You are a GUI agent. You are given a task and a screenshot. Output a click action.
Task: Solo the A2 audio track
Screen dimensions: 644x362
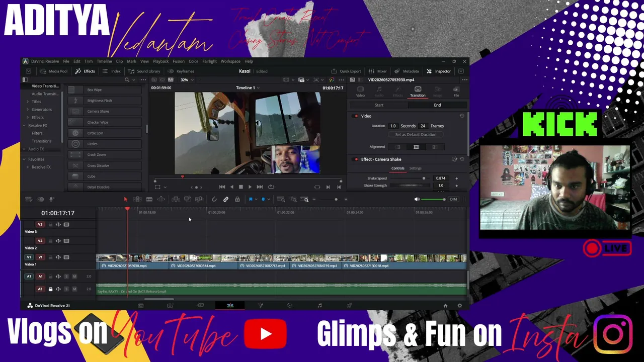tap(66, 289)
